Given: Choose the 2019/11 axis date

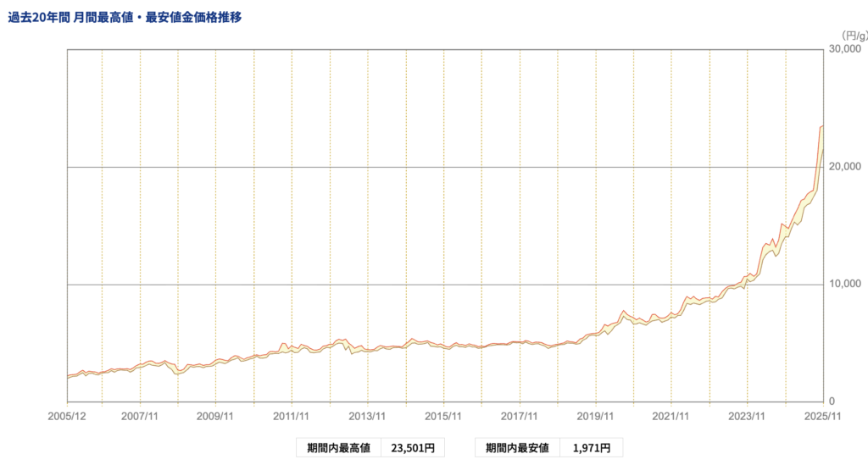Looking at the screenshot, I should click(595, 416).
